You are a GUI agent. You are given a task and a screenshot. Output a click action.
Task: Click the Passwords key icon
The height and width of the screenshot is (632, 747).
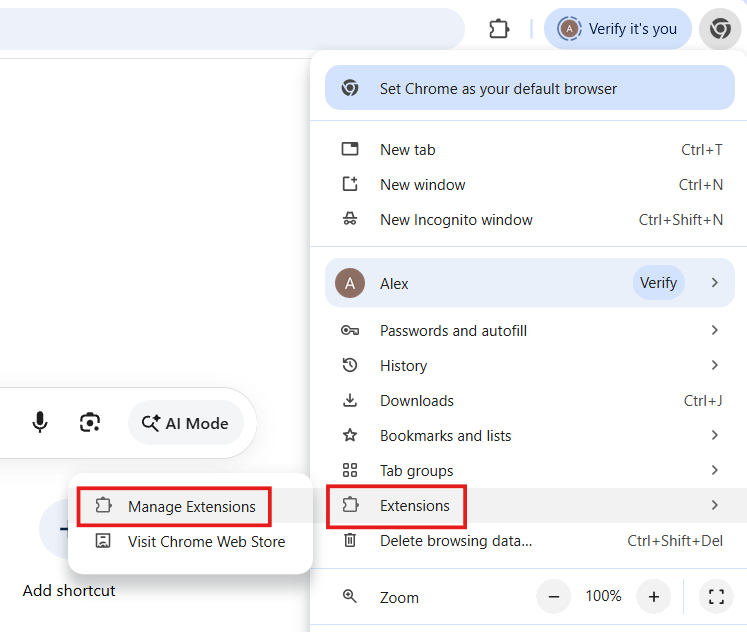[350, 330]
